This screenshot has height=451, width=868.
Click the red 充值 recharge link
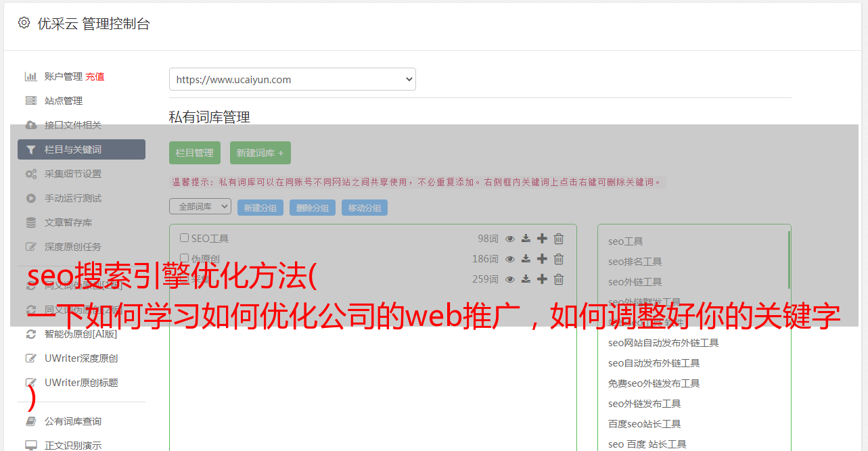(95, 76)
